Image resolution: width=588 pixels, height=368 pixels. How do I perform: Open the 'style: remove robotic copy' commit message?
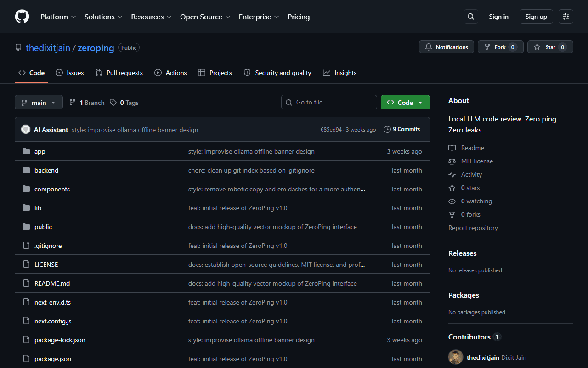[277, 189]
